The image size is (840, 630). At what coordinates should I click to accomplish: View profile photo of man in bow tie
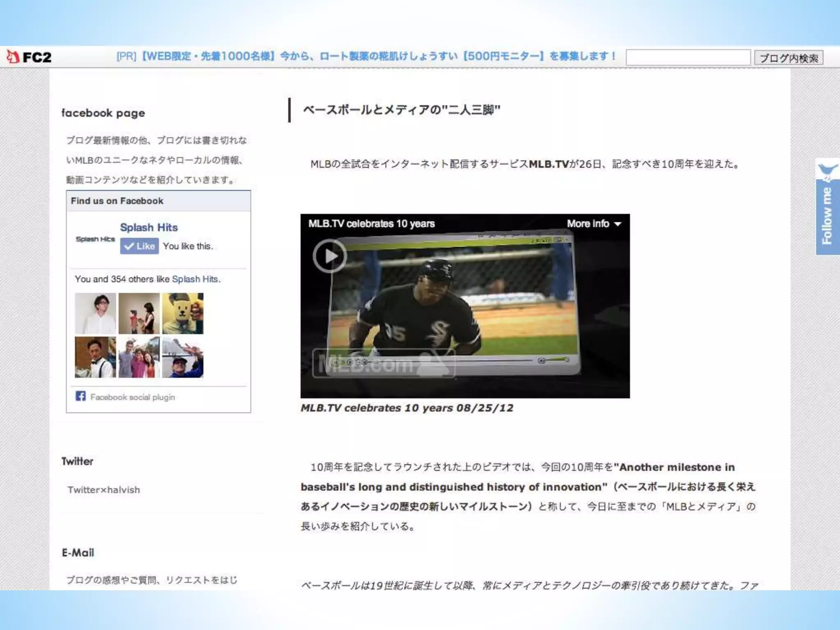(x=95, y=357)
